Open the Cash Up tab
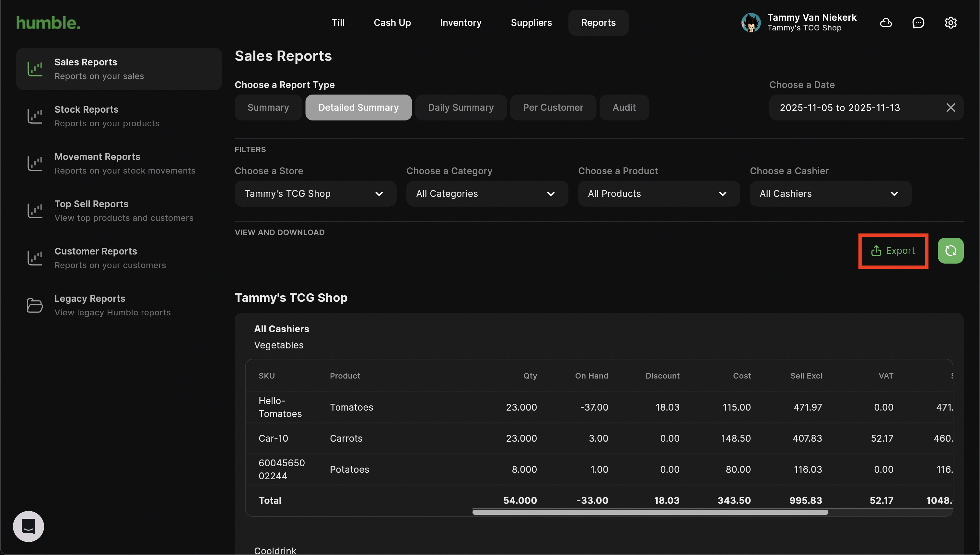This screenshot has height=555, width=980. (392, 22)
